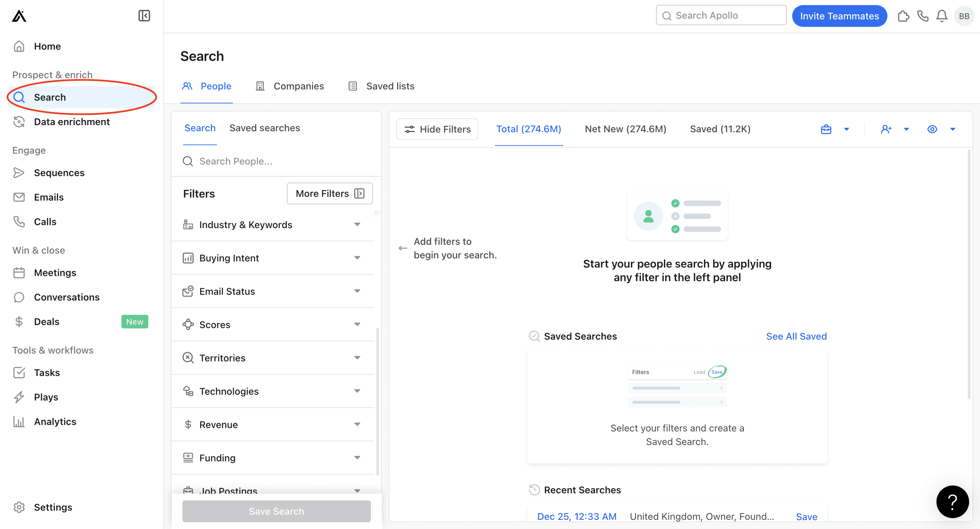Click the Saved Searches check icon

[534, 336]
